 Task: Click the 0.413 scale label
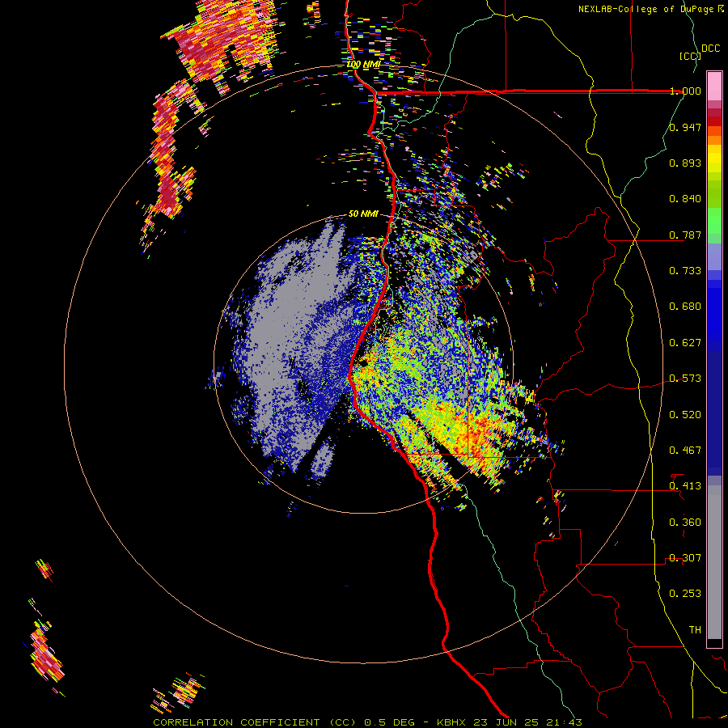click(x=685, y=486)
